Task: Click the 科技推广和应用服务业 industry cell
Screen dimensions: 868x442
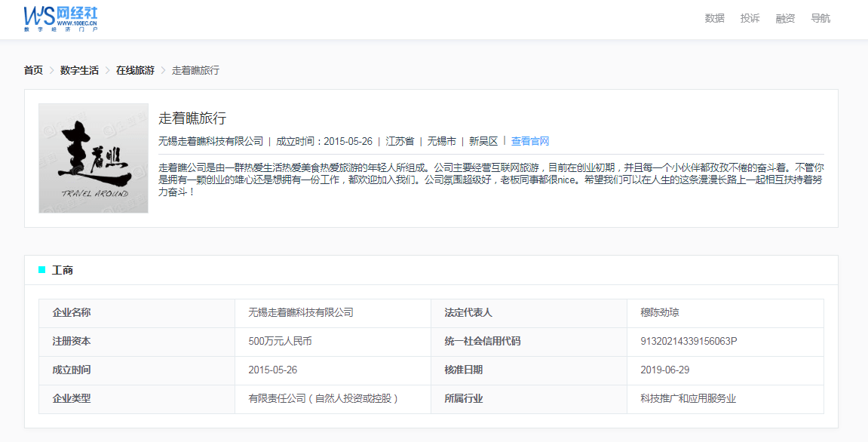Action: point(688,398)
